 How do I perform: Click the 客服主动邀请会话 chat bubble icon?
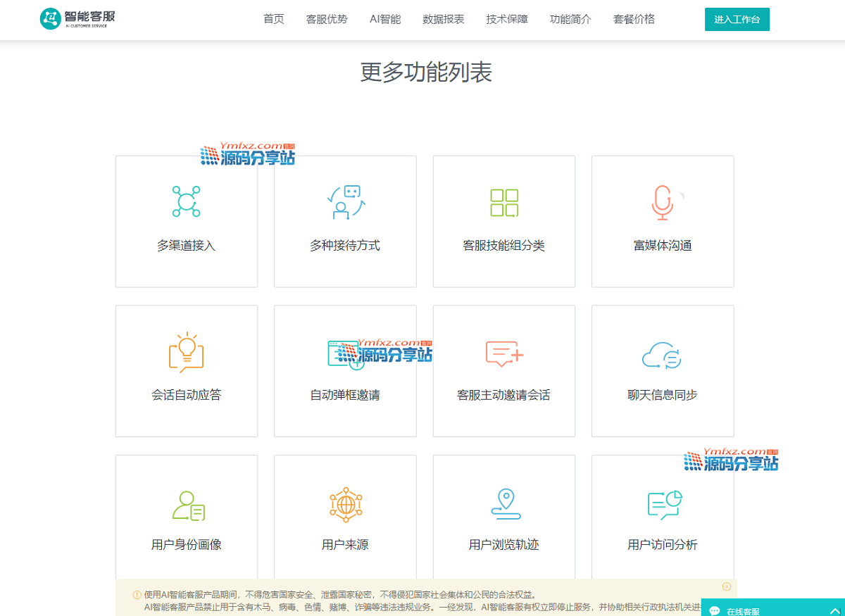(x=504, y=353)
